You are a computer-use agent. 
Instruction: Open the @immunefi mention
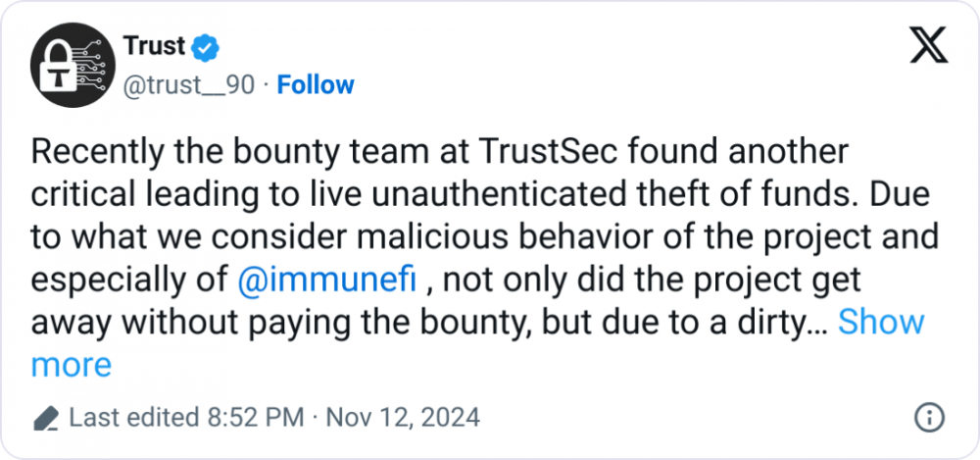tap(327, 280)
